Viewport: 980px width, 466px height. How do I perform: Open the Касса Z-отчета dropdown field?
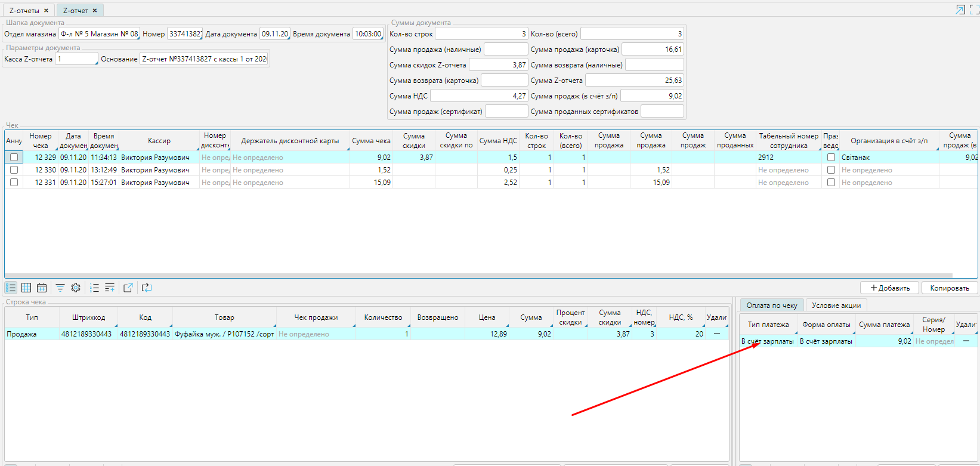(x=76, y=59)
